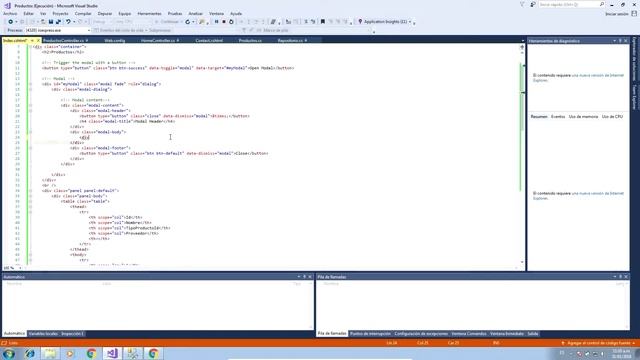Select Eventos tab in diagnostics panel
Image resolution: width=640 pixels, height=360 pixels.
click(558, 117)
